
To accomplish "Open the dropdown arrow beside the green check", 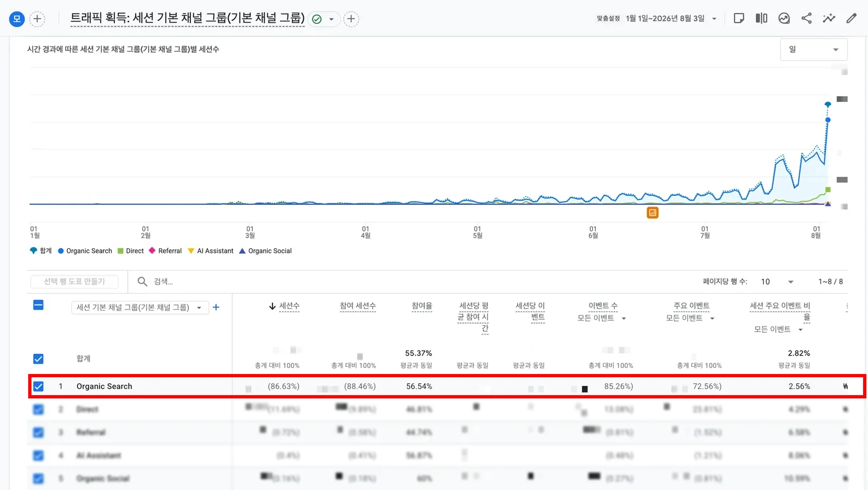I will [331, 19].
